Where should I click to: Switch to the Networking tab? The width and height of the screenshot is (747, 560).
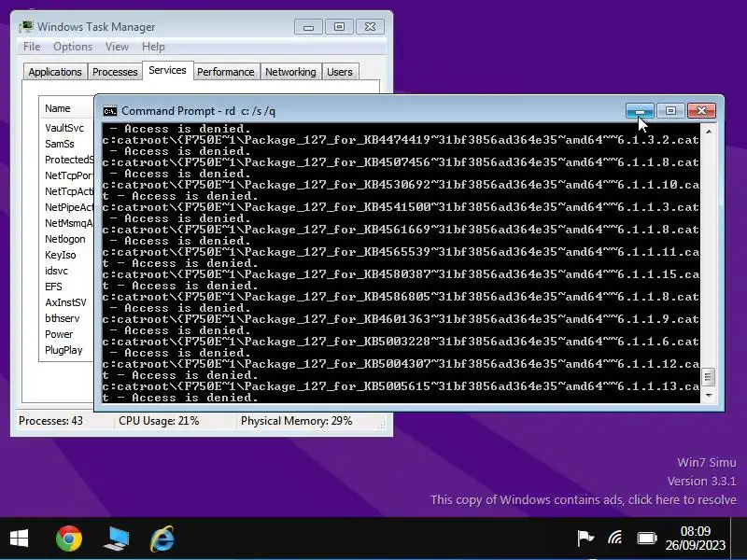pos(290,72)
